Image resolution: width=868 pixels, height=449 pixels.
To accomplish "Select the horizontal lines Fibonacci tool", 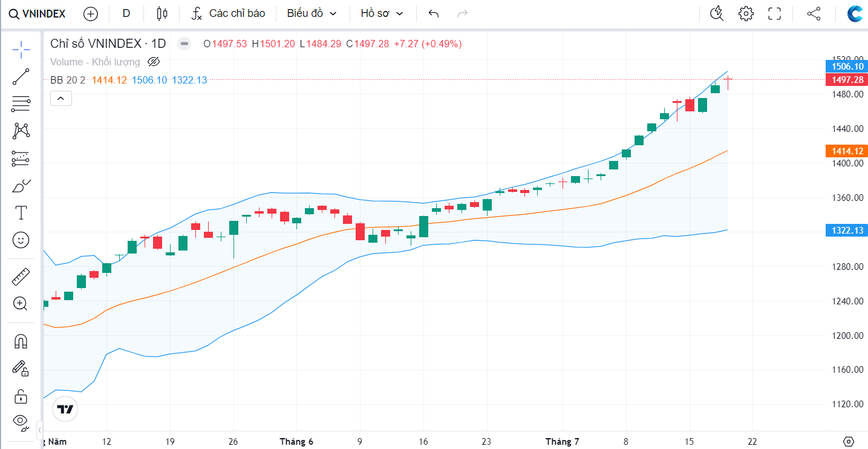I will (x=21, y=104).
